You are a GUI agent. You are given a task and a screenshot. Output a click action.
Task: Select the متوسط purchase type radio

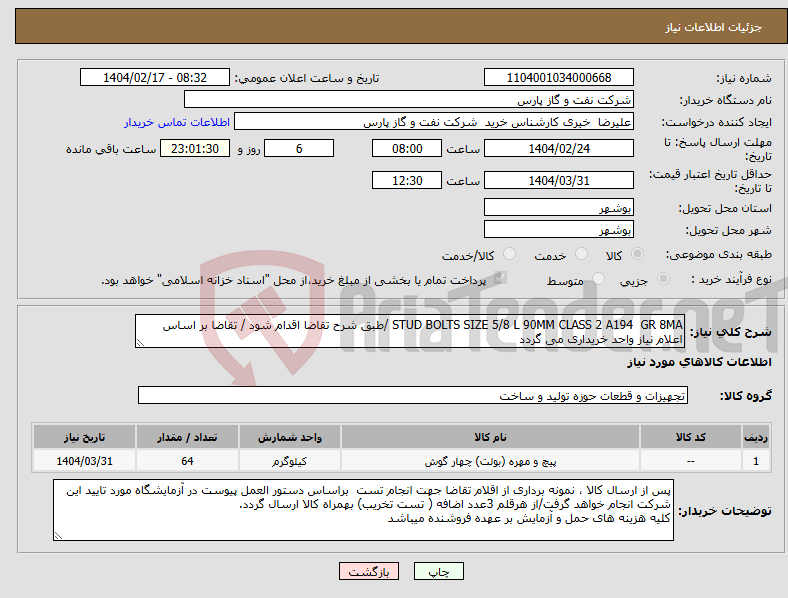[598, 278]
